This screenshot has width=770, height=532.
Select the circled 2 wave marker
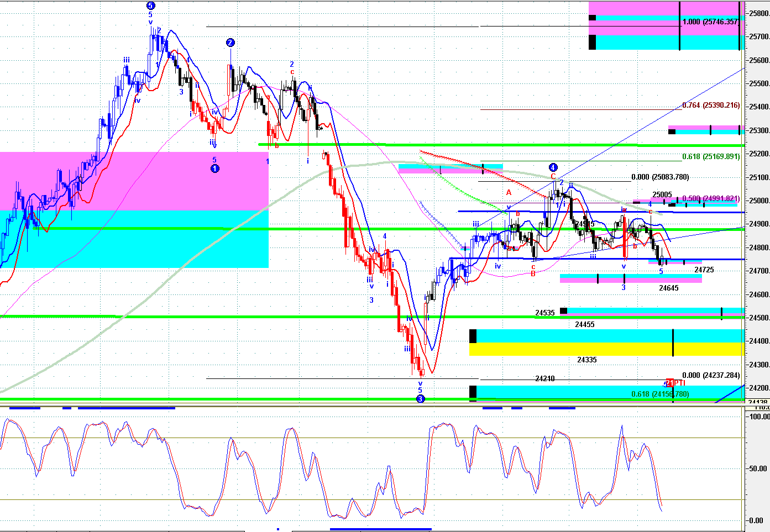click(231, 43)
